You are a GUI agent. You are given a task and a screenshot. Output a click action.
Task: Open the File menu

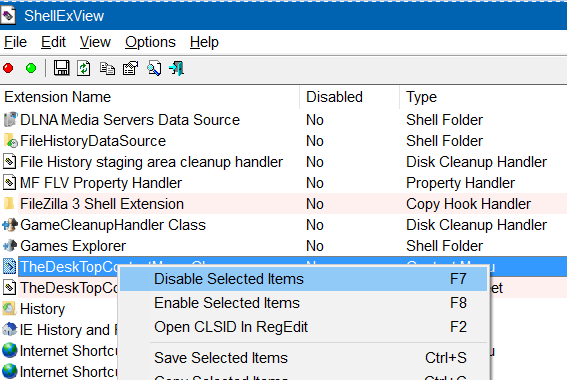[x=16, y=42]
